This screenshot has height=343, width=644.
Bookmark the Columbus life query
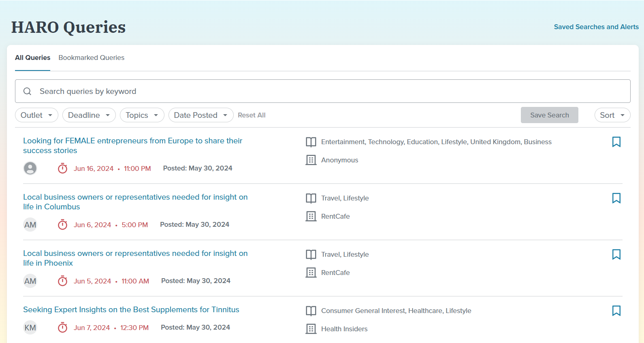(616, 198)
